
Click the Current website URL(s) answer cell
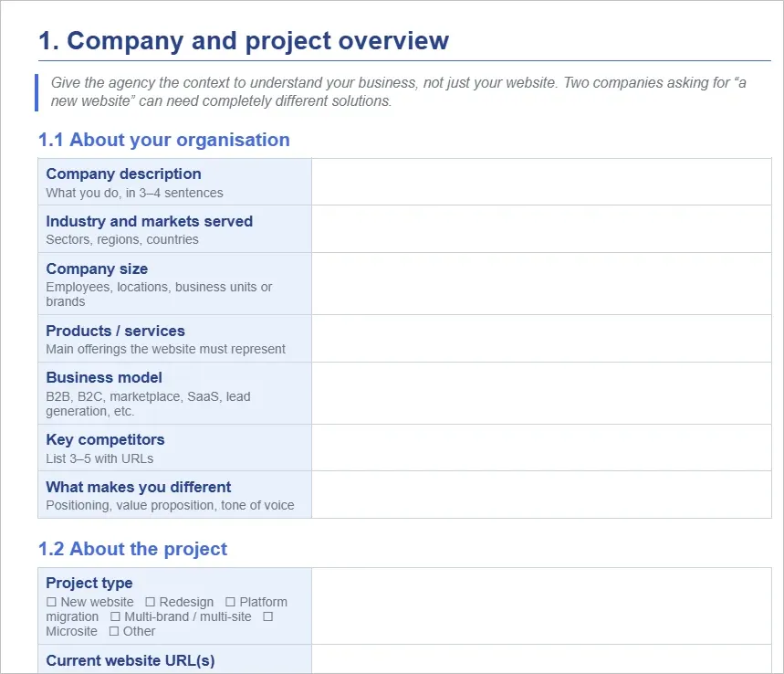541,659
